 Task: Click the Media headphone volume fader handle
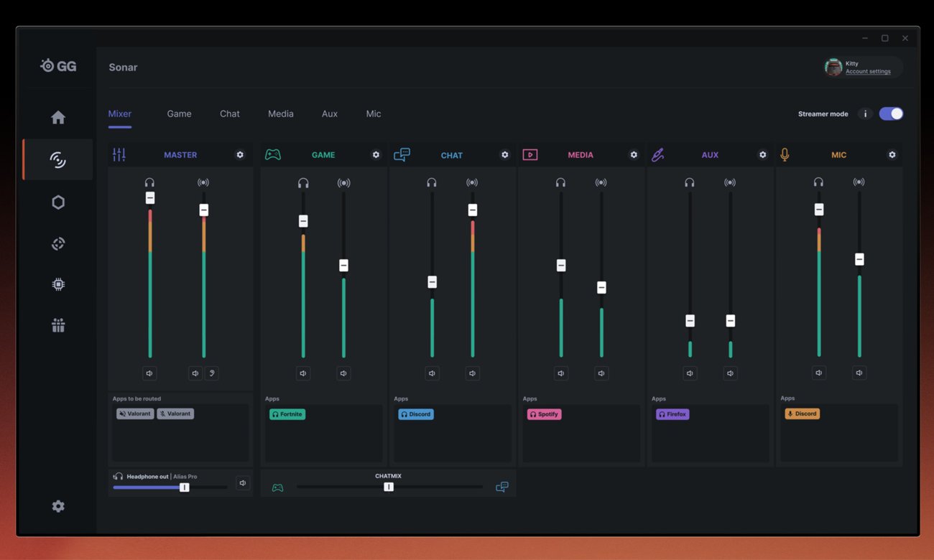click(561, 266)
